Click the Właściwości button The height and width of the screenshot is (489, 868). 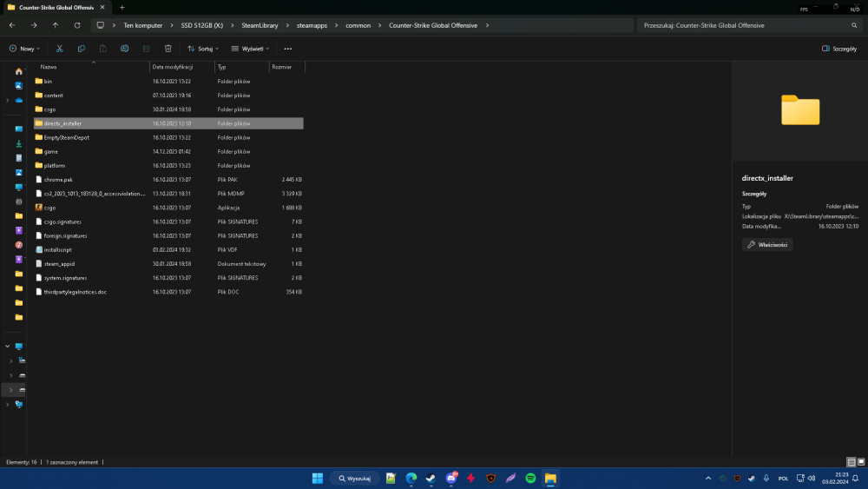[767, 245]
